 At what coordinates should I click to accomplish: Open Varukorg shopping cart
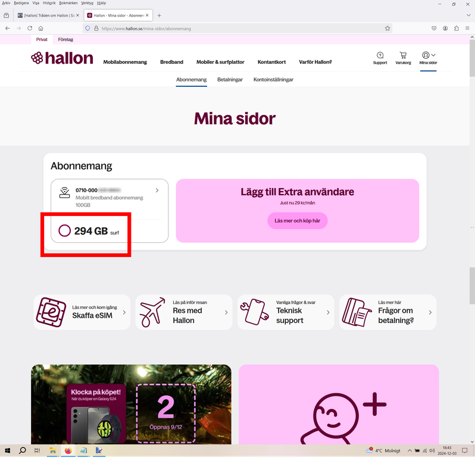[x=403, y=58]
